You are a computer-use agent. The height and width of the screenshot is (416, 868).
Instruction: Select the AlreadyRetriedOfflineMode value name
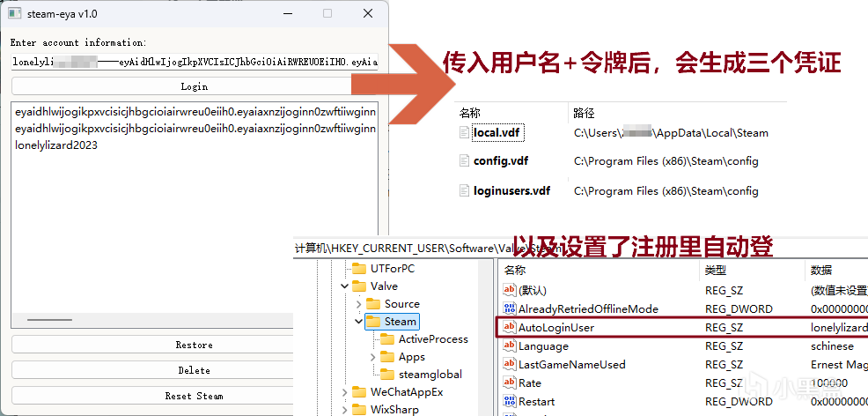[588, 308]
